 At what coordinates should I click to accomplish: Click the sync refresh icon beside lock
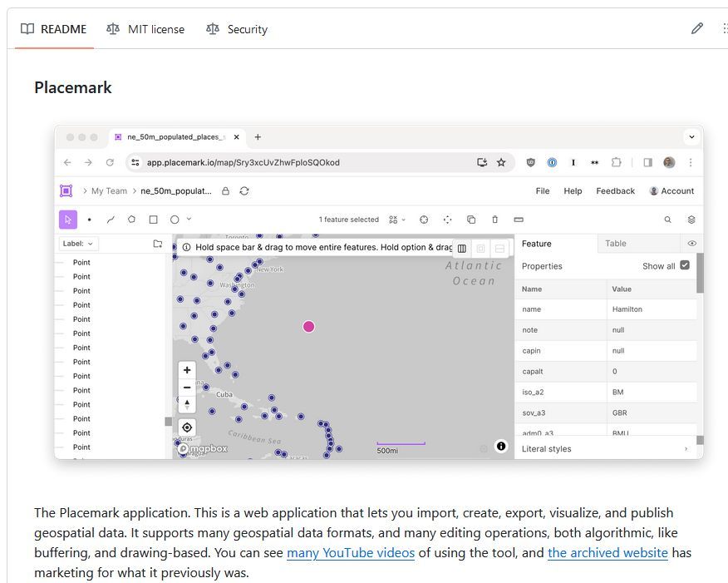click(x=244, y=191)
